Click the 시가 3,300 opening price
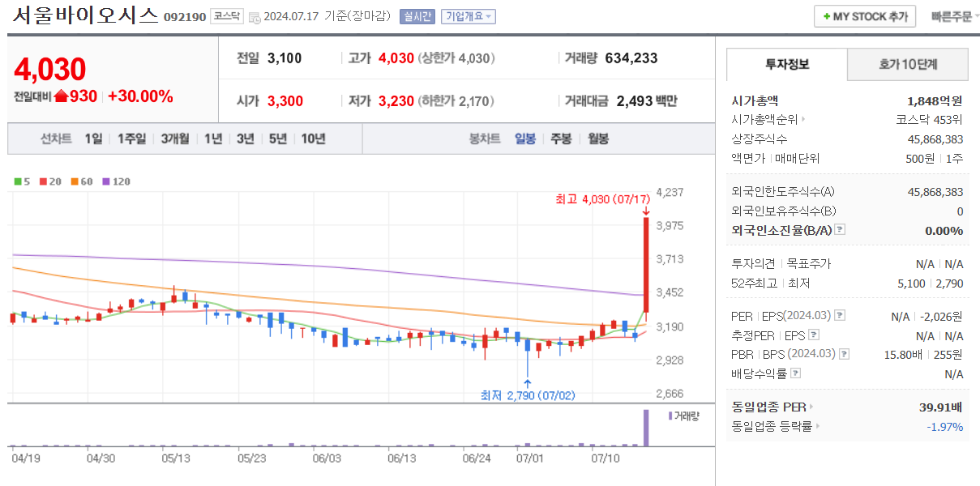The image size is (980, 486). (285, 101)
